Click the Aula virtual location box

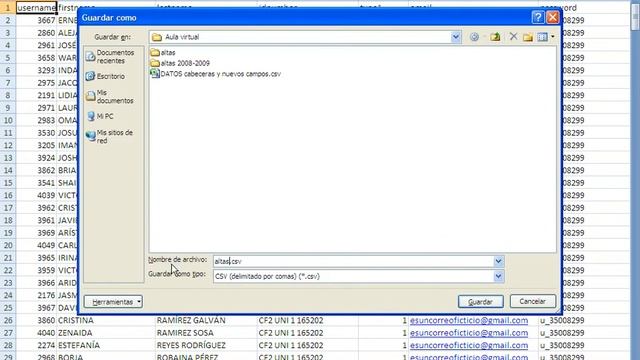[x=300, y=37]
